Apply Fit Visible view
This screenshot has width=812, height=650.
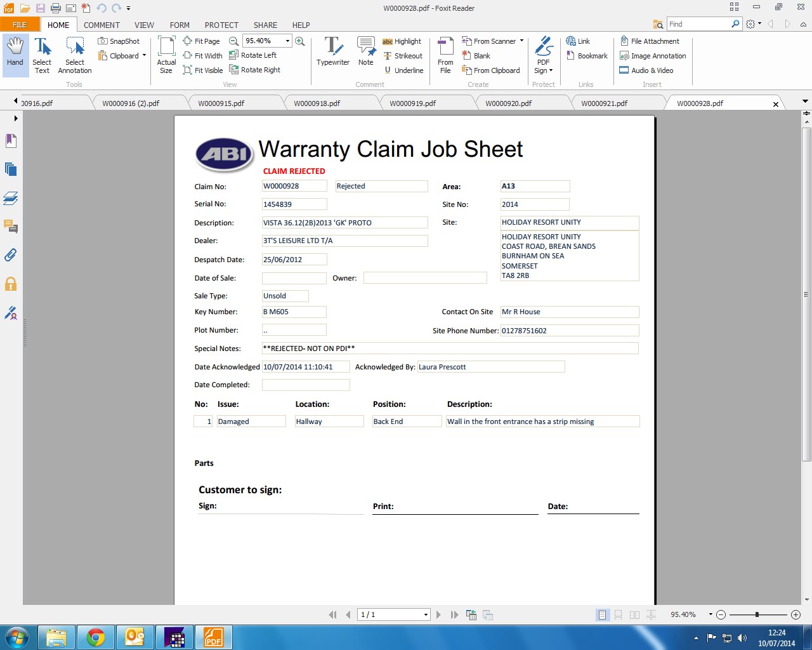coord(203,70)
